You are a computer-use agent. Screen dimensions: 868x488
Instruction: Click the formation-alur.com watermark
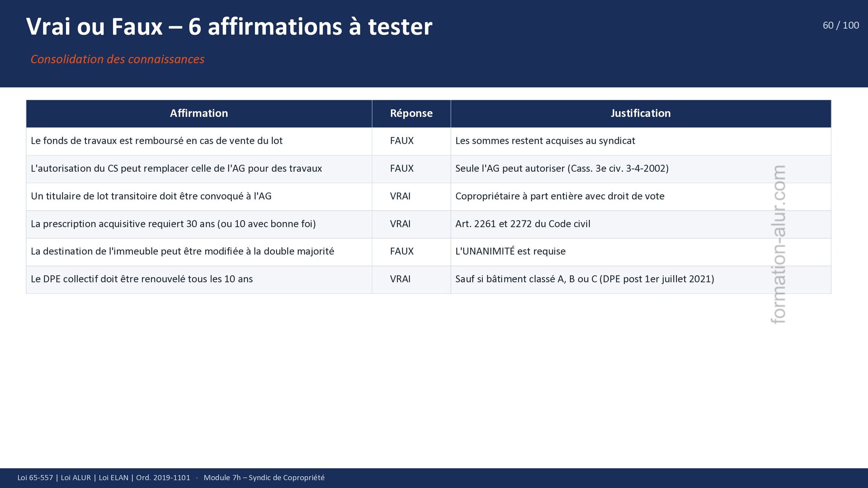tap(778, 244)
